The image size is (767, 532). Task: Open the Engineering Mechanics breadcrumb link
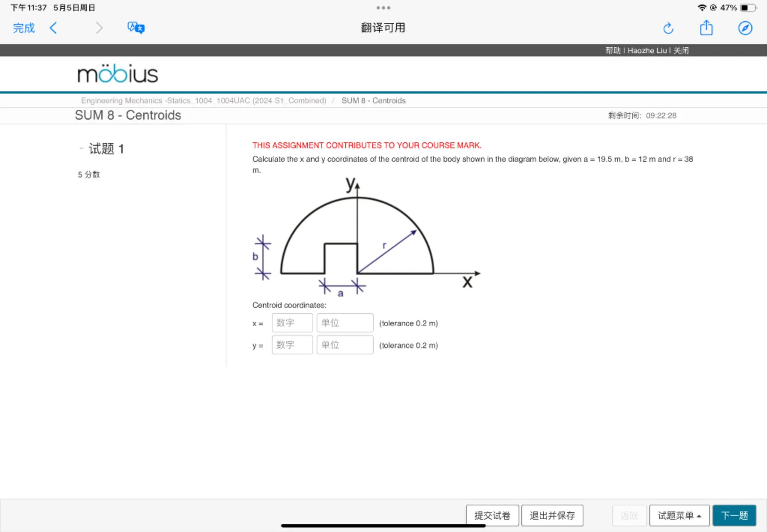click(x=203, y=100)
